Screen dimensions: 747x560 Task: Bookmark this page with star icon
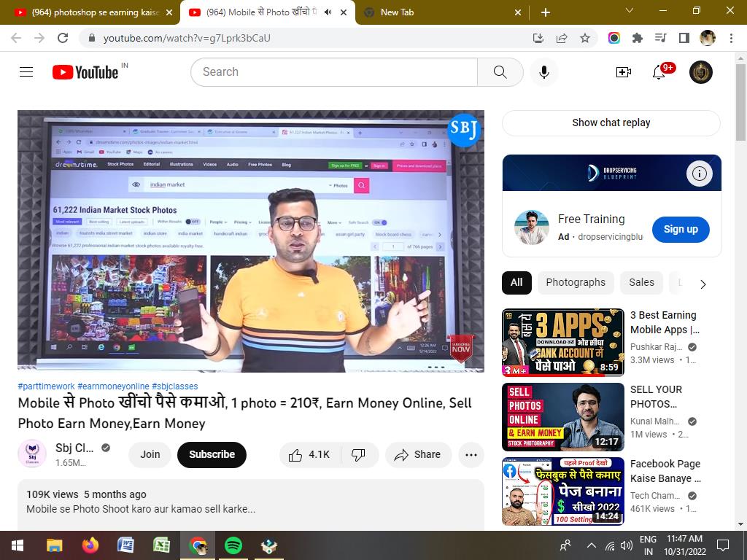tap(585, 38)
